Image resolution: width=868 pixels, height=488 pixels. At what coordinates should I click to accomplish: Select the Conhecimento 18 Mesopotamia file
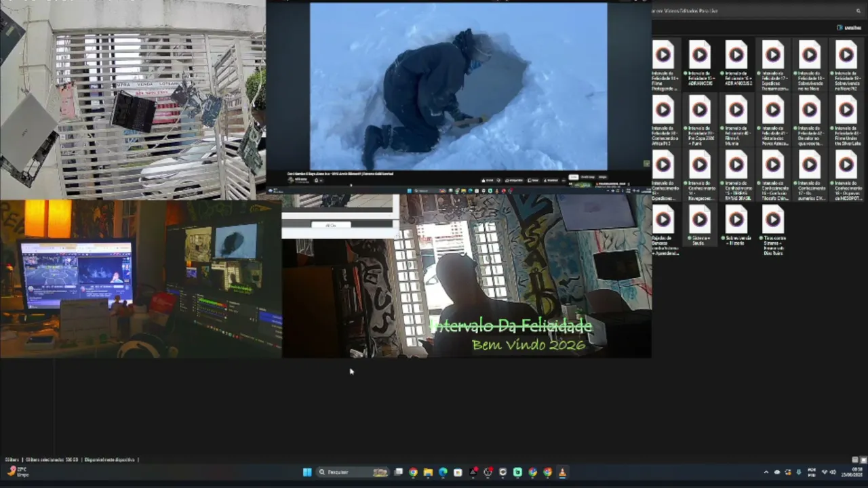coord(846,176)
